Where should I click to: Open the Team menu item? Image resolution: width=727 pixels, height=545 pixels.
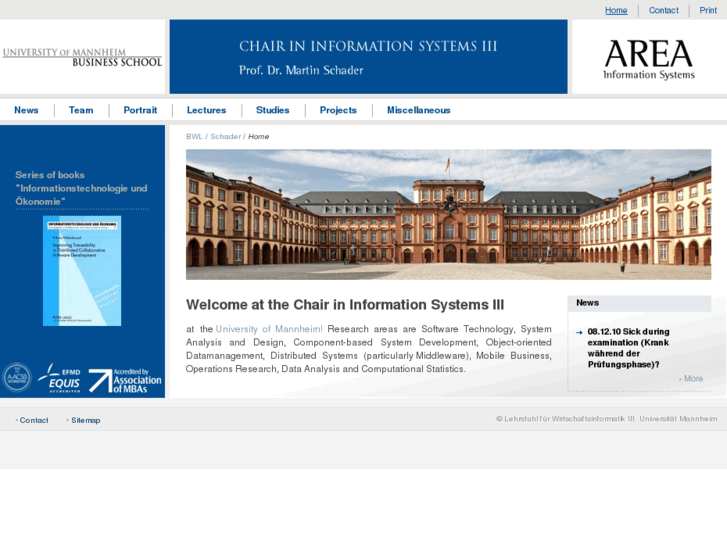tap(81, 110)
